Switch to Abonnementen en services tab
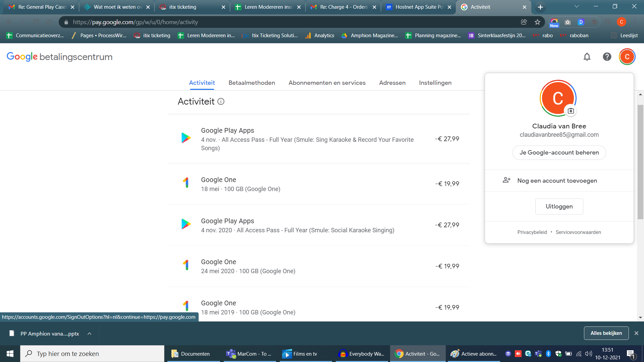The width and height of the screenshot is (644, 362). pos(327,83)
